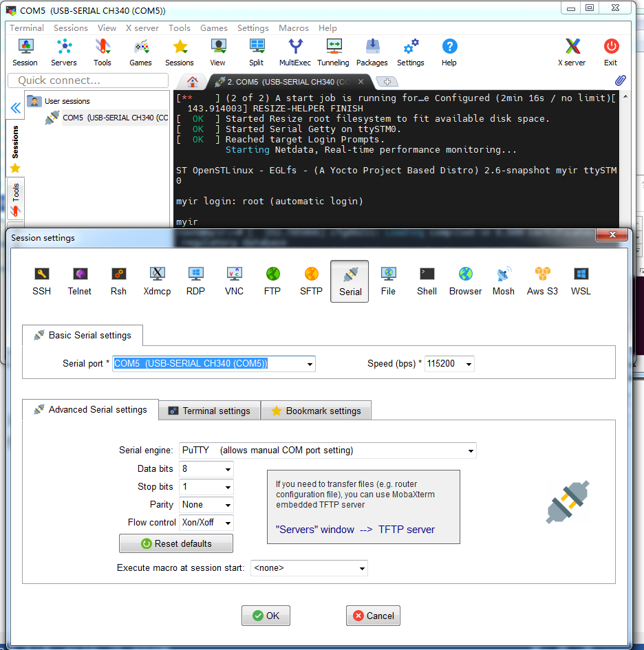Choose the Xdmcp session type
644x650 pixels.
157,281
